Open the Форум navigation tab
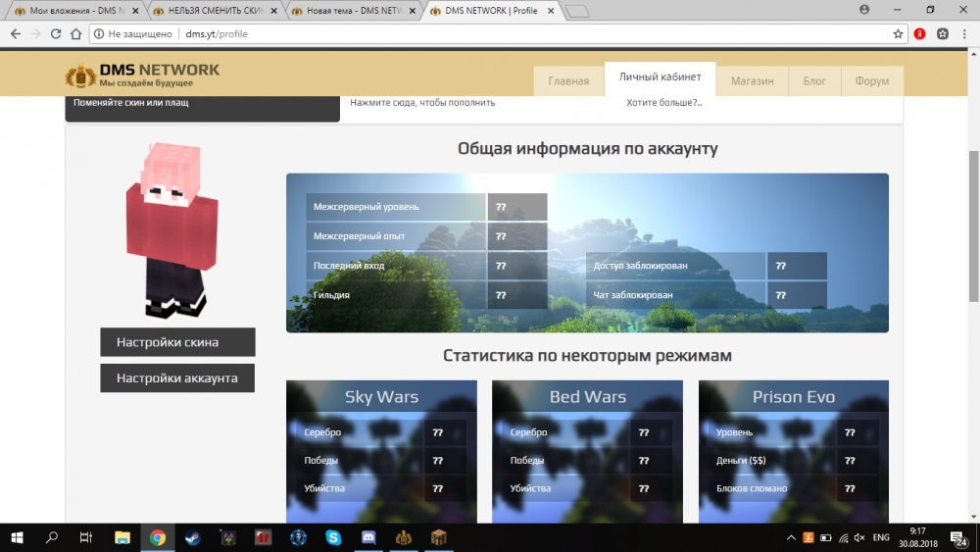This screenshot has height=552, width=980. (x=871, y=81)
